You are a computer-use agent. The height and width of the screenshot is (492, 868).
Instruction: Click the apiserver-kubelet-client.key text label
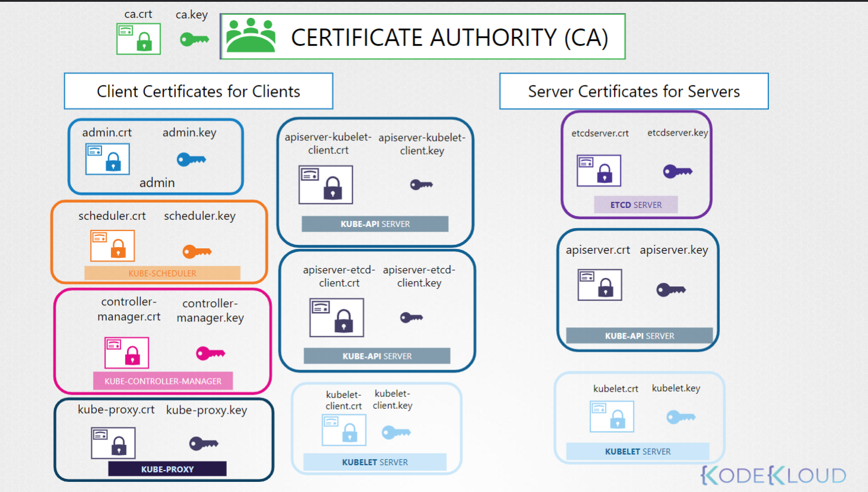pyautogui.click(x=422, y=144)
